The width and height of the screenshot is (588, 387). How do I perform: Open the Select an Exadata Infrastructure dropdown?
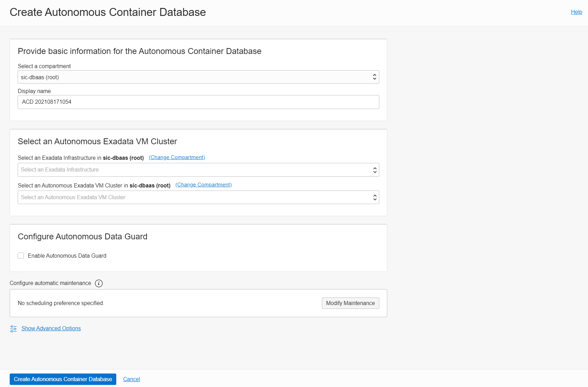tap(194, 170)
